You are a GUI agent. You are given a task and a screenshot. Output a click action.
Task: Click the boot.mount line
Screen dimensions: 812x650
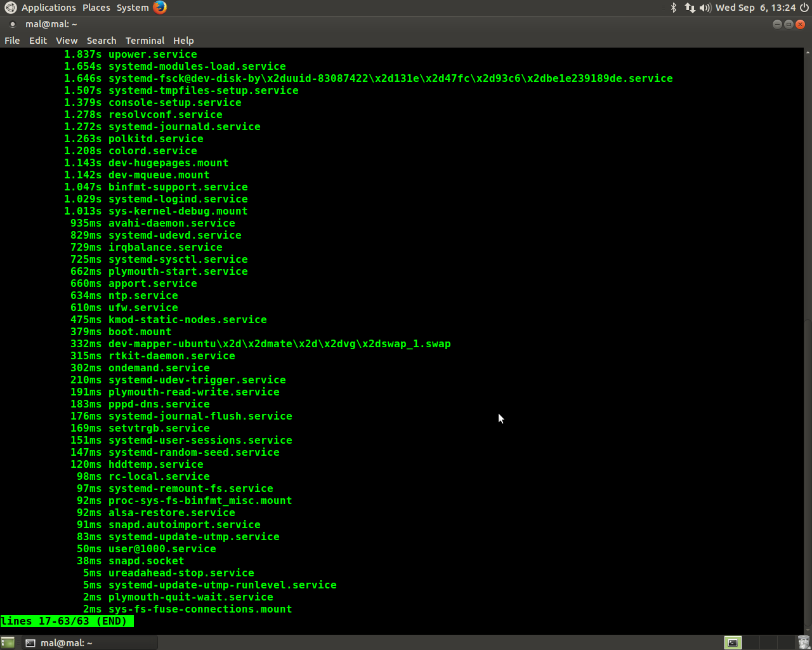point(121,332)
